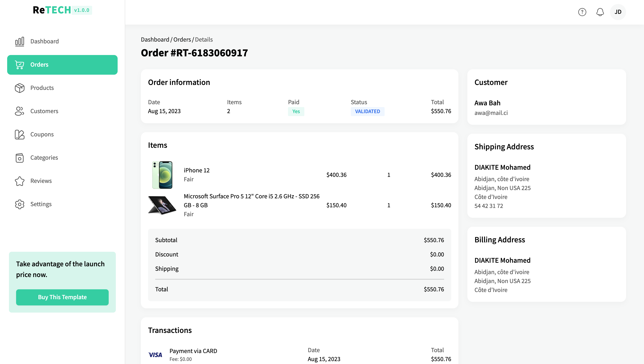Click the Surface Pro unit price $150.40
This screenshot has width=644, height=364.
coord(336,205)
